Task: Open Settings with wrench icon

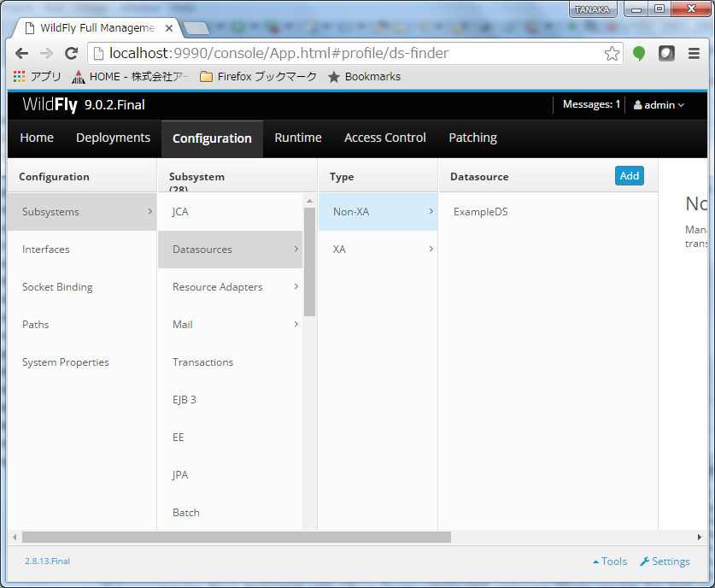Action: [665, 562]
